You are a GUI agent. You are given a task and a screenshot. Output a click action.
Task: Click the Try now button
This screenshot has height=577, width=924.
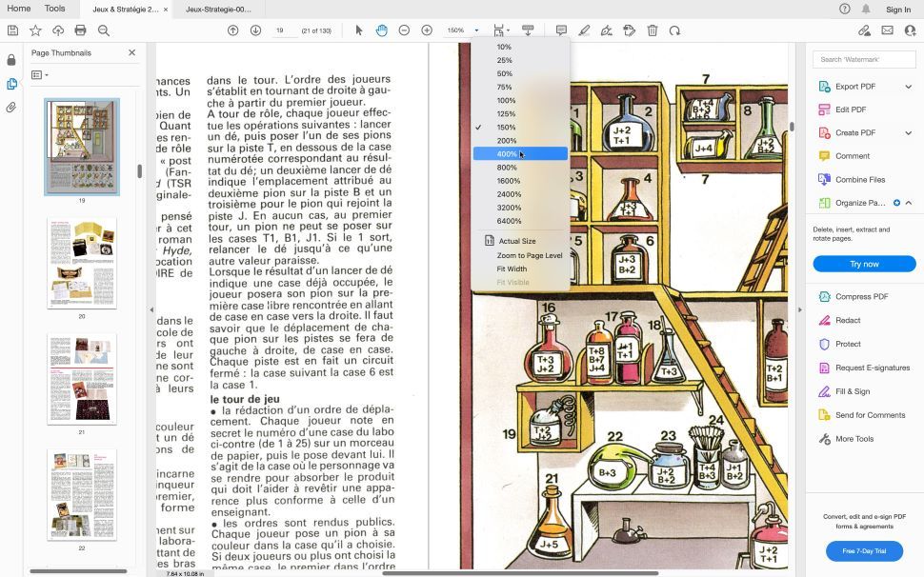863,264
